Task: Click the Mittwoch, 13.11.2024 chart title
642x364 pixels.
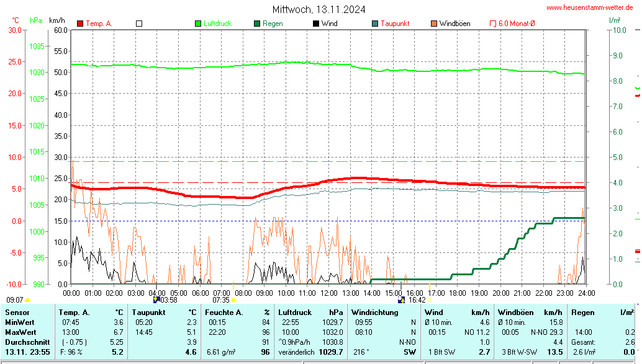Action: [x=319, y=9]
